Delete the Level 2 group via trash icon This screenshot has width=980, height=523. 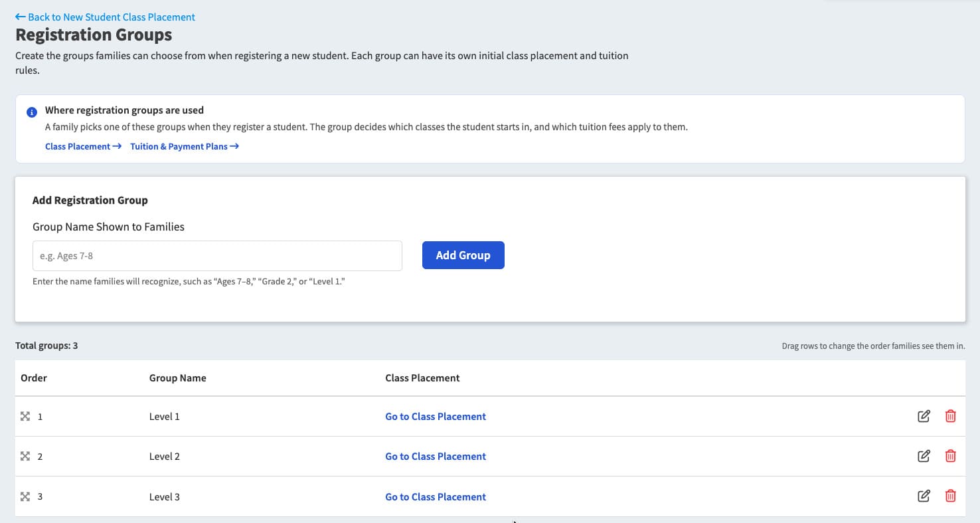tap(951, 456)
